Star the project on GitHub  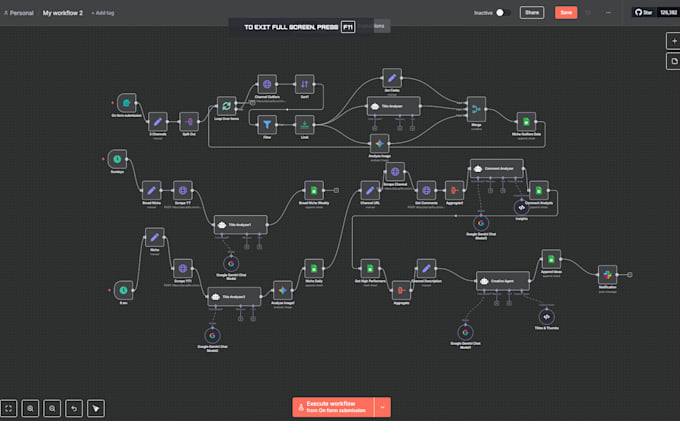[x=644, y=13]
